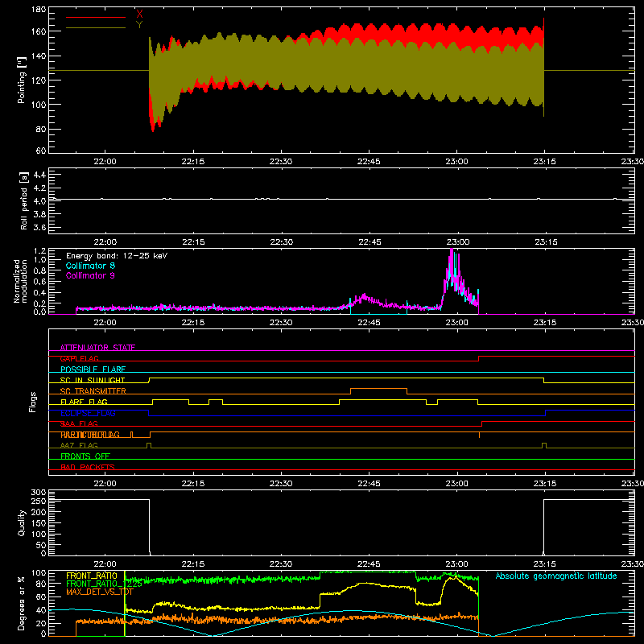Click the 23:00 time label below modulation plot
This screenshot has height=644, width=644.
(457, 323)
